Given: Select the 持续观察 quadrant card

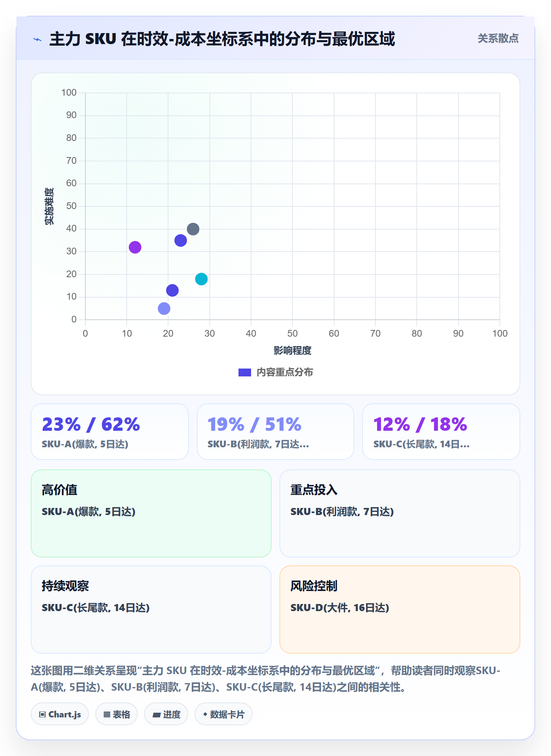Looking at the screenshot, I should [151, 610].
